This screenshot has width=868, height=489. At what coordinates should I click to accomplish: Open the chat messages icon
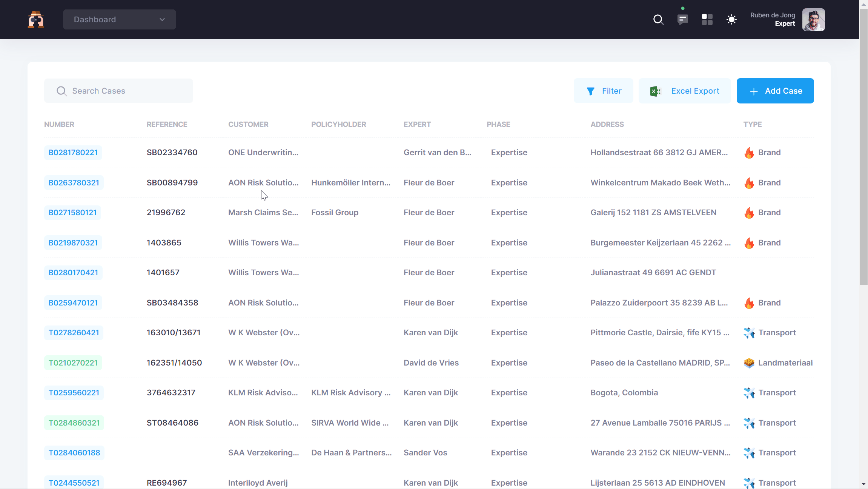pos(682,20)
